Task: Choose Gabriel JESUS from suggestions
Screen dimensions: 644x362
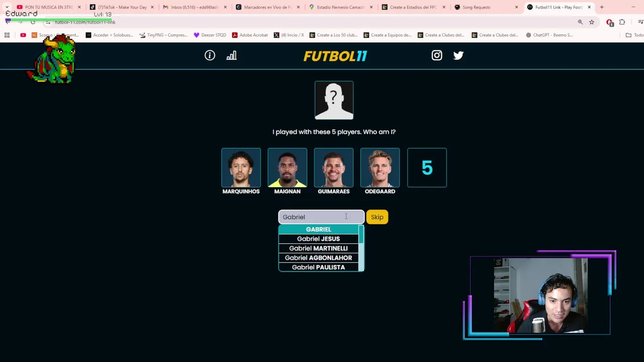Action: point(318,239)
